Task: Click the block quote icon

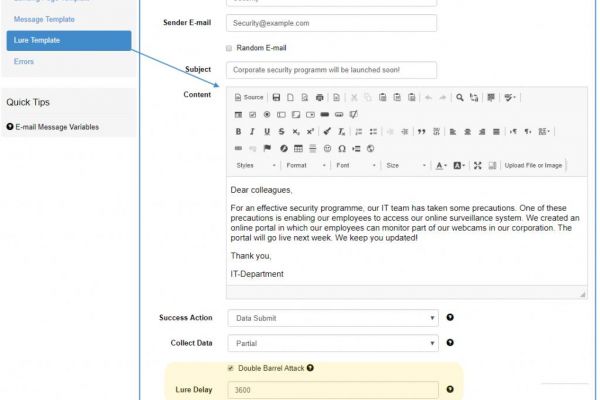Action: [x=421, y=132]
